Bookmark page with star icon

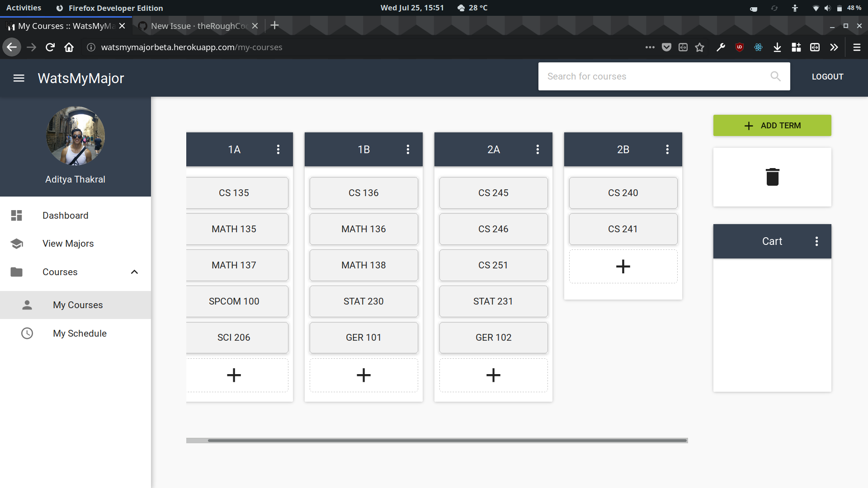pyautogui.click(x=699, y=47)
